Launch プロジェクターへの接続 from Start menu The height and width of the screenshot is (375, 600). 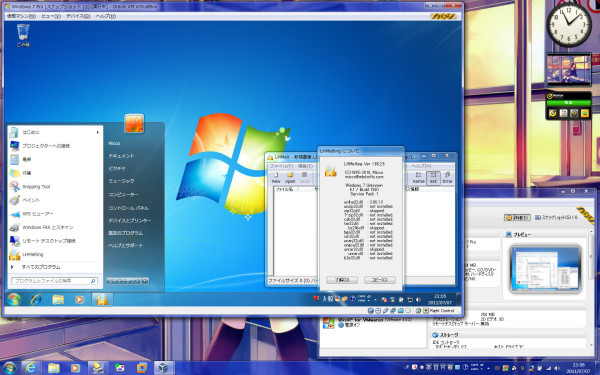[x=55, y=146]
